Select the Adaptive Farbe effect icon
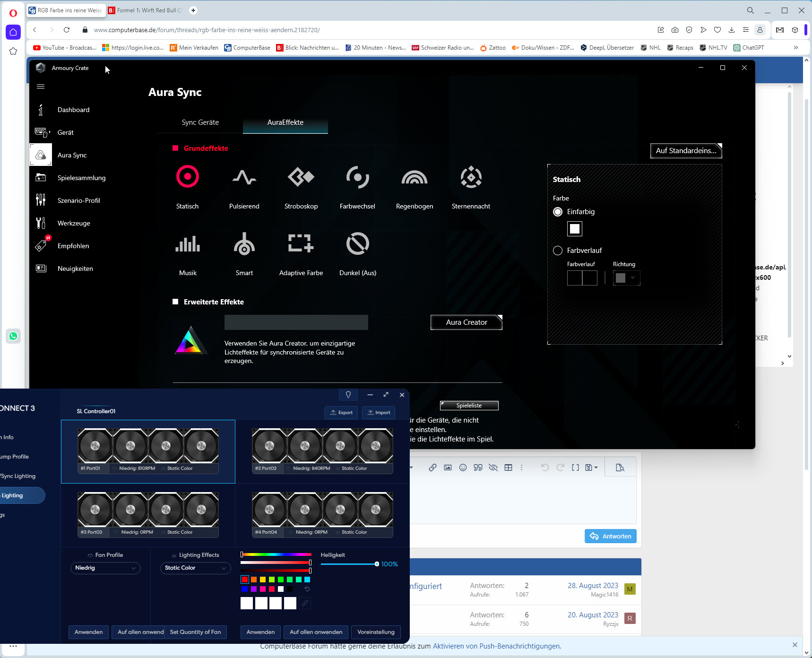 (301, 243)
